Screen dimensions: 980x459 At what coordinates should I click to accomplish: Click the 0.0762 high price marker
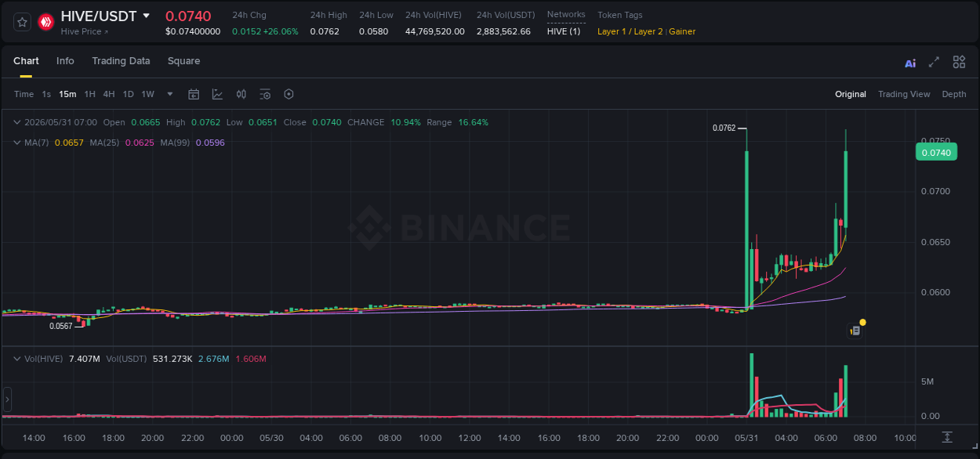[724, 128]
